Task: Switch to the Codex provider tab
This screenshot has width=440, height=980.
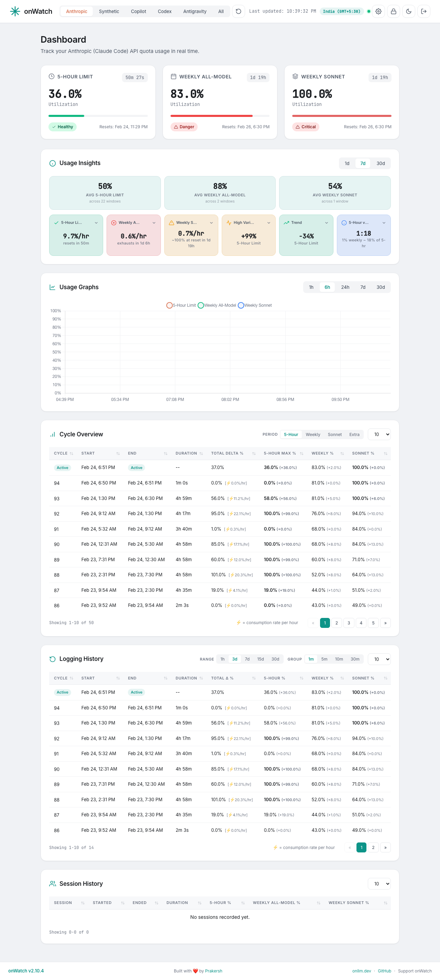Action: coord(165,11)
